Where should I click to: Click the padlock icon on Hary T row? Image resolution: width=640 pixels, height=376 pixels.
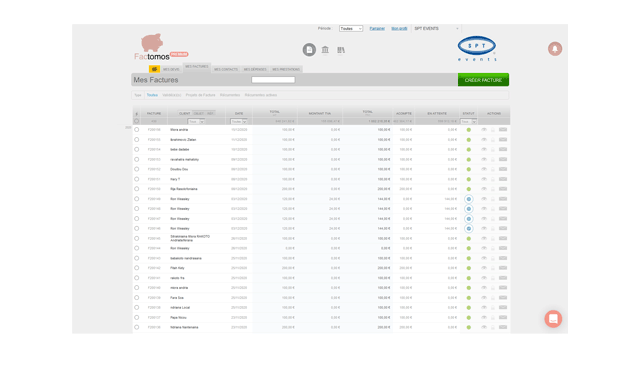tap(493, 179)
